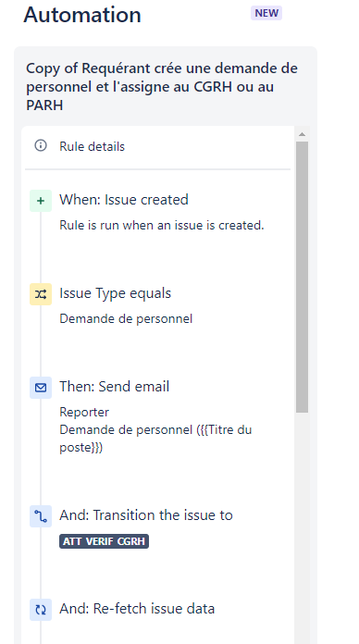Click the Demande de personnel condition text

click(126, 318)
